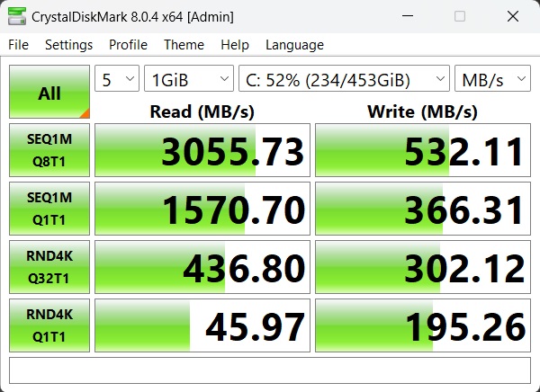Image resolution: width=540 pixels, height=392 pixels.
Task: Run the RND4K Q1T1 test
Action: 49,325
